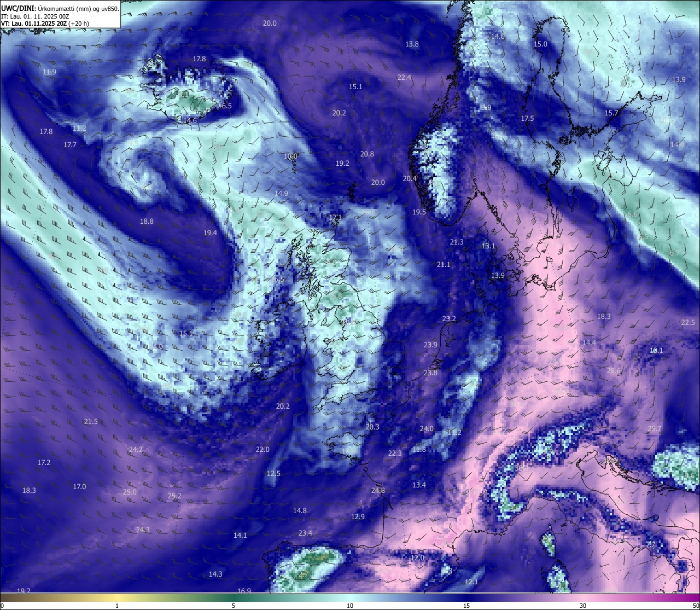Click the 14.4 value label
This screenshot has height=610, width=700.
589,342
